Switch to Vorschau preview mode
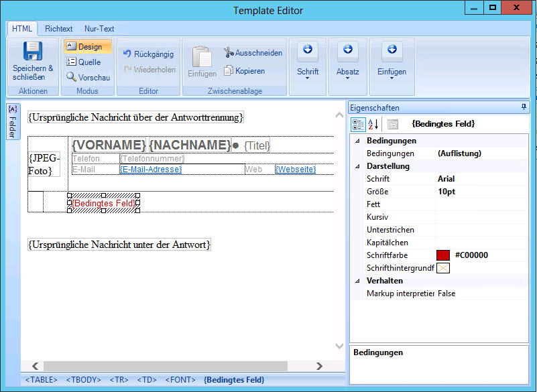Screen dimensions: 537x392 [x=88, y=77]
